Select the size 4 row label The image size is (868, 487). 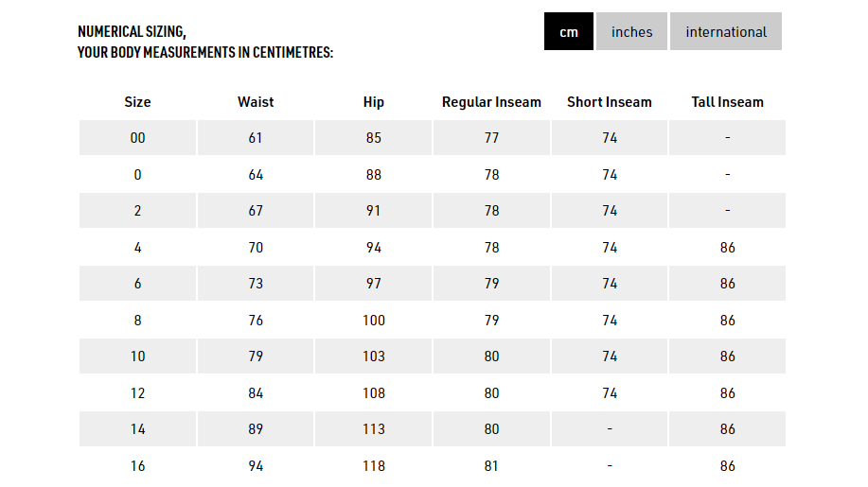tap(137, 248)
